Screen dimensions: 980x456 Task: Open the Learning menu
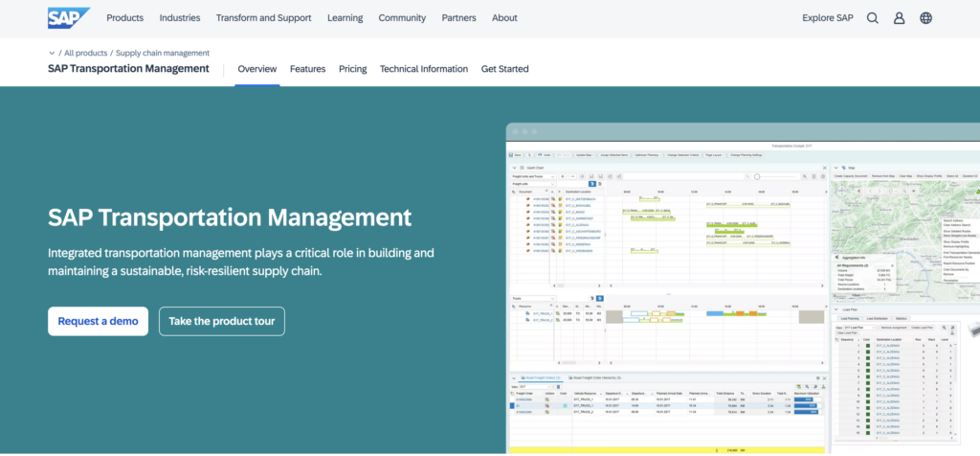coord(345,17)
